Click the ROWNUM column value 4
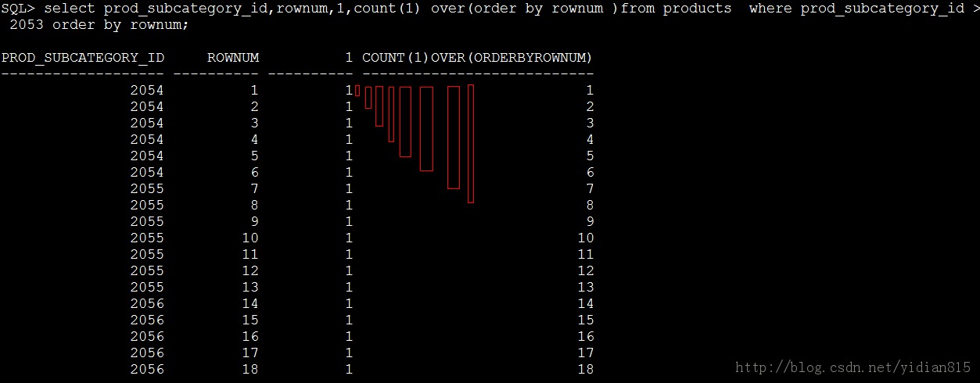Viewport: 980px width, 383px height. 255,140
